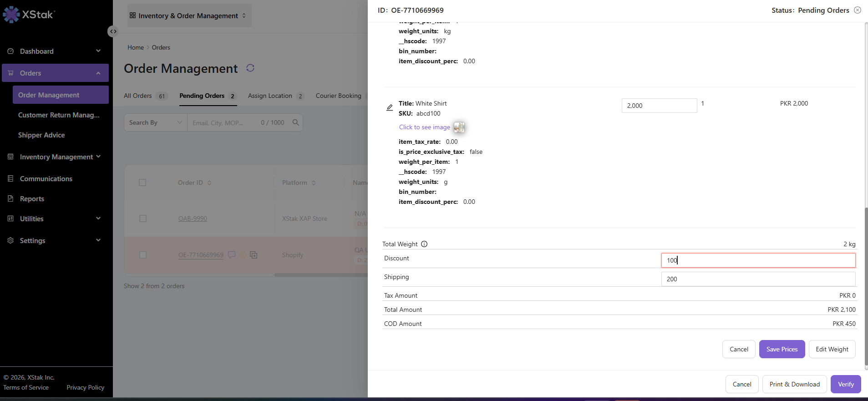Go to Home breadcrumb

[136, 47]
